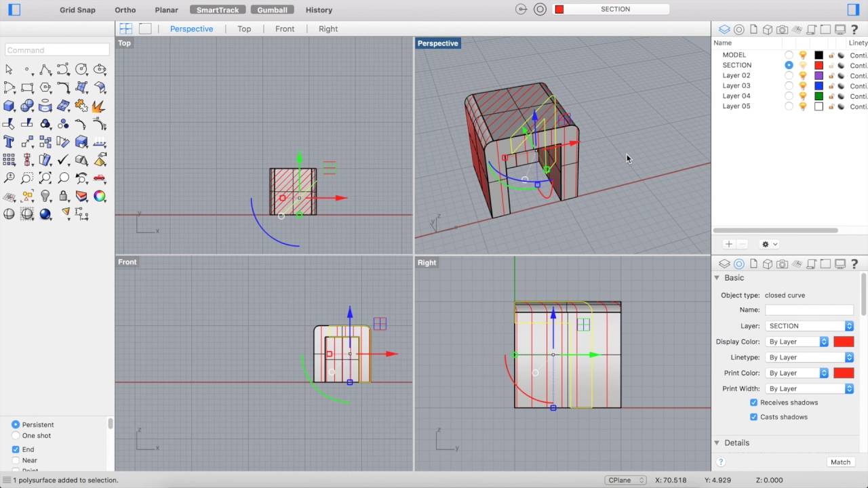Click the rectangular Array grid tool
This screenshot has width=868, height=488.
pyautogui.click(x=9, y=160)
